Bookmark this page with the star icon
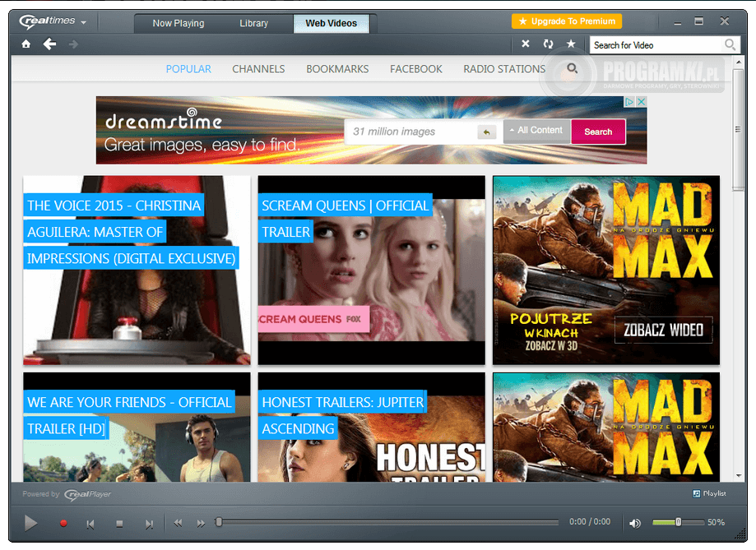The width and height of the screenshot is (756, 550). point(571,44)
